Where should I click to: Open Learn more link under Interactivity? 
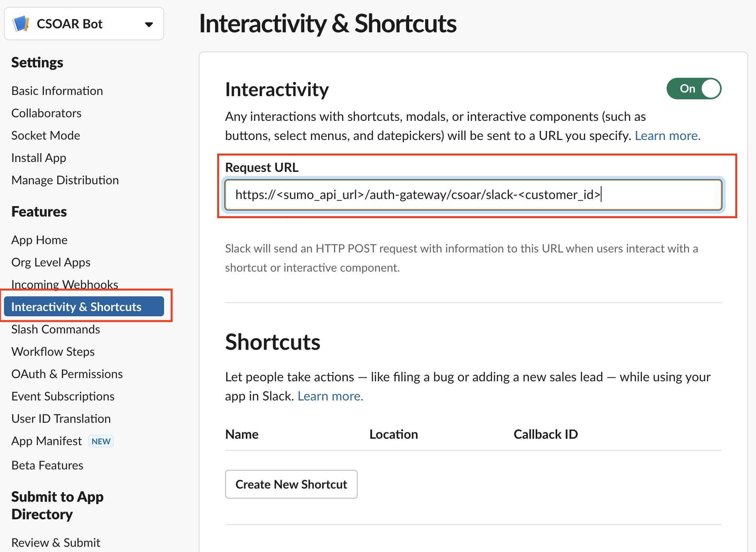(x=667, y=136)
